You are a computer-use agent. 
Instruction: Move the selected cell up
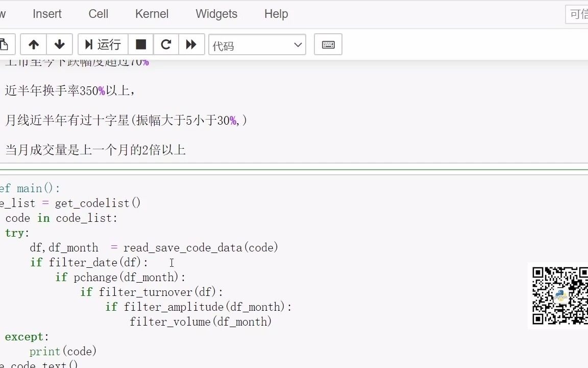(33, 44)
